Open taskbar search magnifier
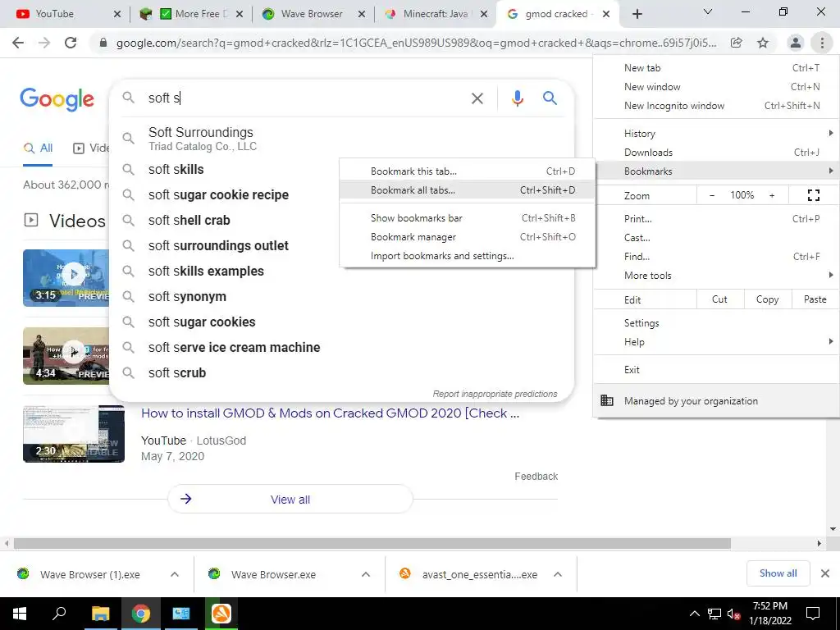Screen dimensions: 840x630 point(59,614)
